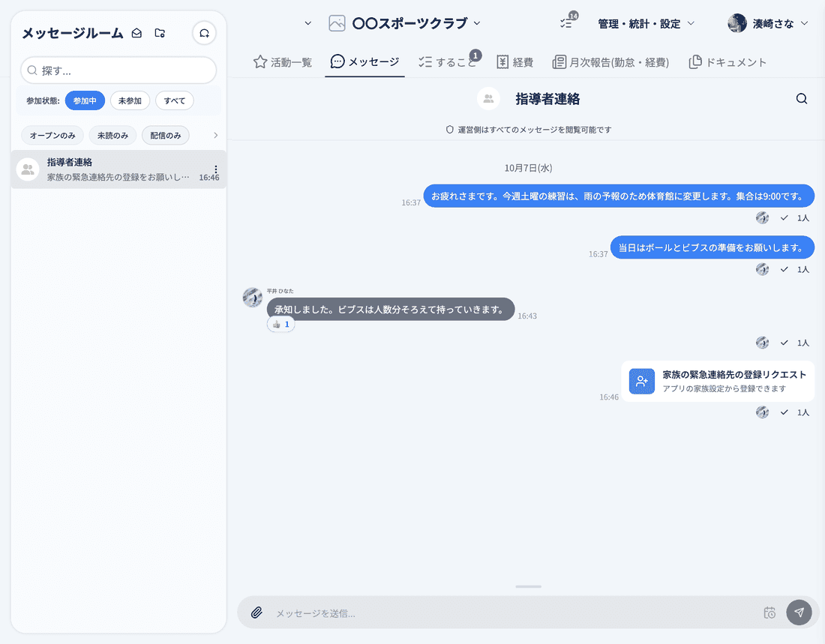The image size is (825, 644).
Task: Click read receipt check under ビブスの準備 message
Action: pos(784,269)
